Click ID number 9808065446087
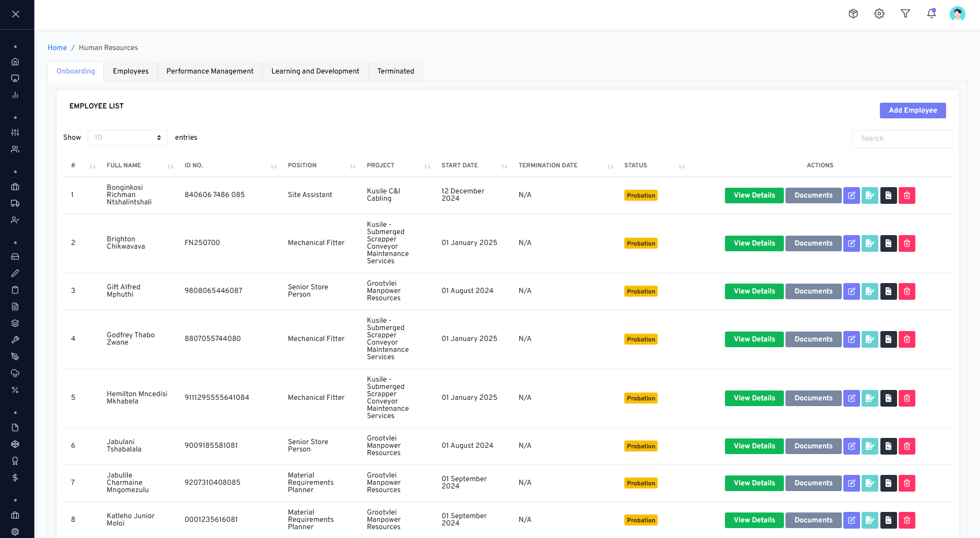Viewport: 980px width, 538px height. tap(213, 291)
